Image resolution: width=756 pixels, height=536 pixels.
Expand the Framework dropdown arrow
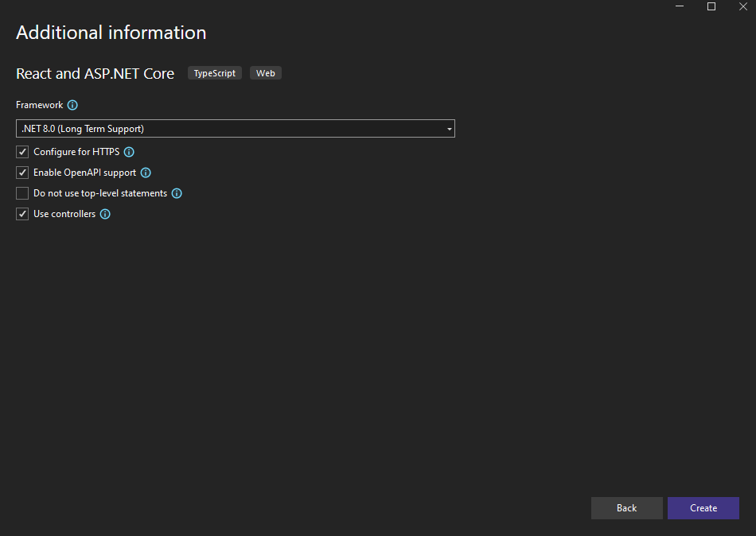pyautogui.click(x=449, y=129)
